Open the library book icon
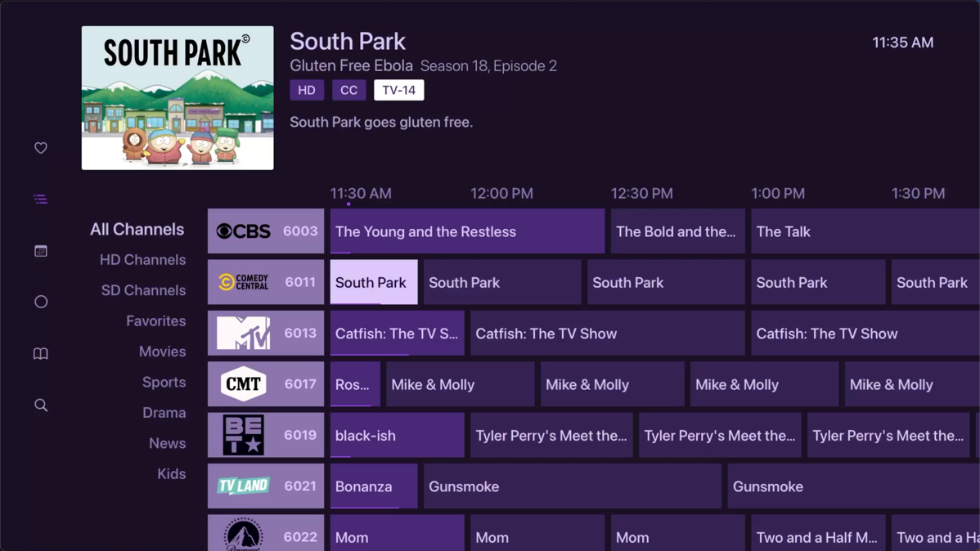This screenshot has height=551, width=980. coord(40,353)
